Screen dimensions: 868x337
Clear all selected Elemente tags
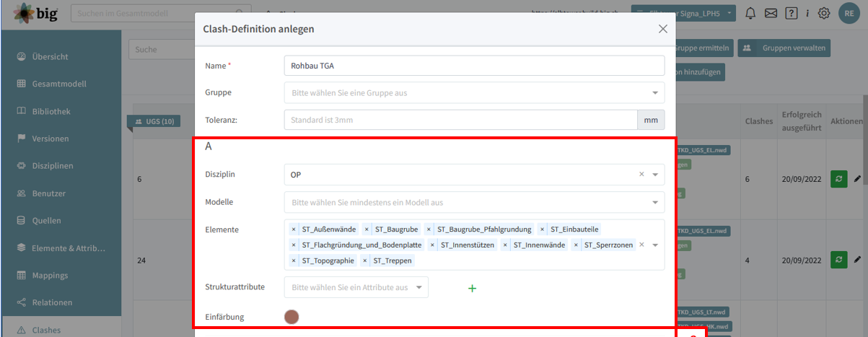641,245
